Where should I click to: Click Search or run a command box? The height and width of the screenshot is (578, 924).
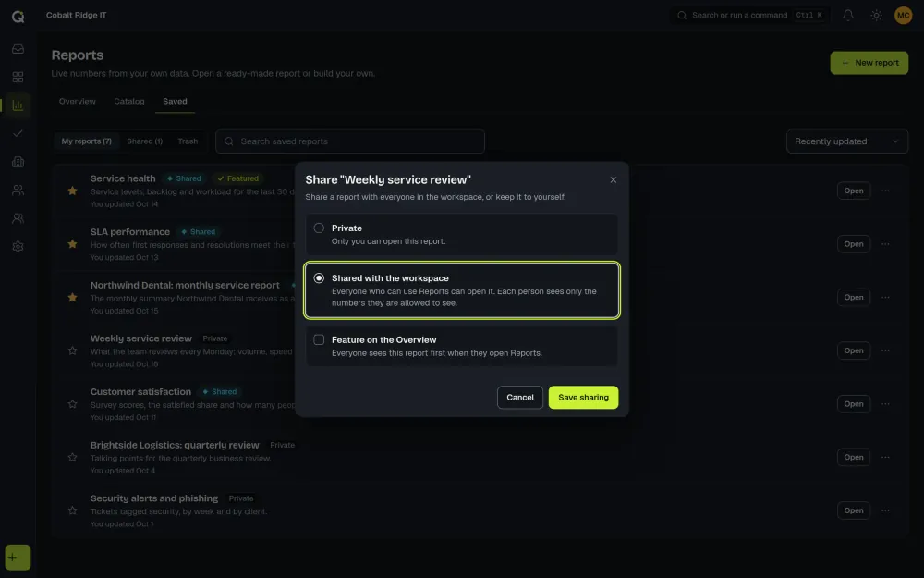[749, 16]
